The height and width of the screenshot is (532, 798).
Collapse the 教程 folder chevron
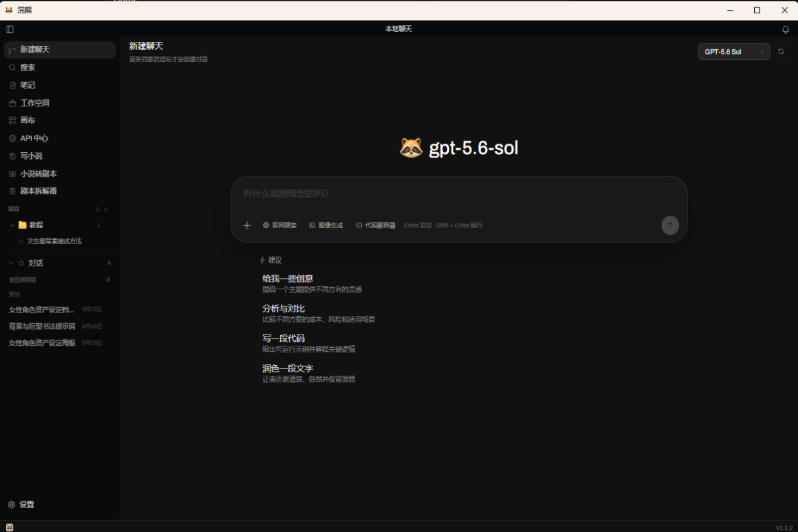coord(13,225)
